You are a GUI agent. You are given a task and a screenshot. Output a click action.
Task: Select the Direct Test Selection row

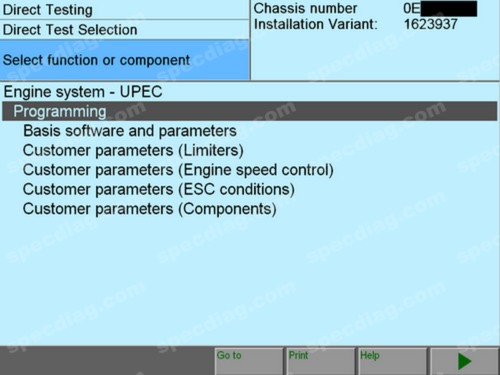(124, 30)
